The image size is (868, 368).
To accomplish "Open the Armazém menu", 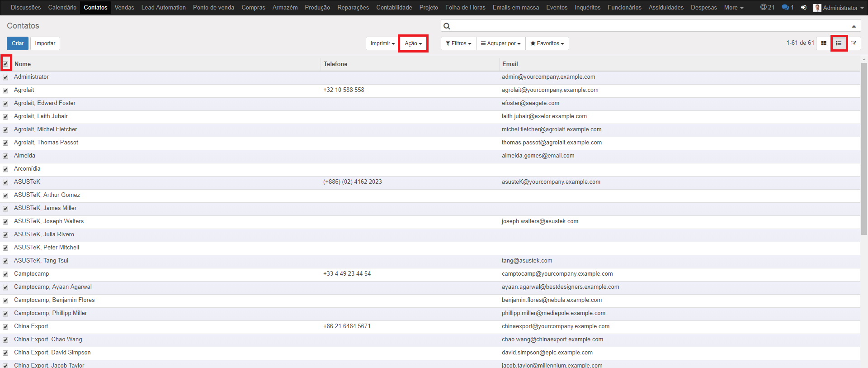I will [285, 8].
